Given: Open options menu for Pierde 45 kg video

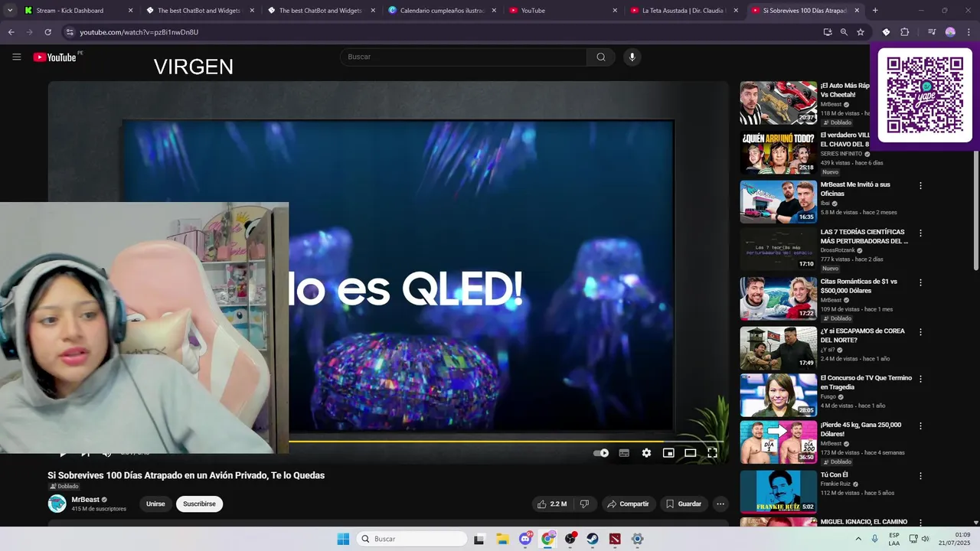Looking at the screenshot, I should (x=920, y=425).
